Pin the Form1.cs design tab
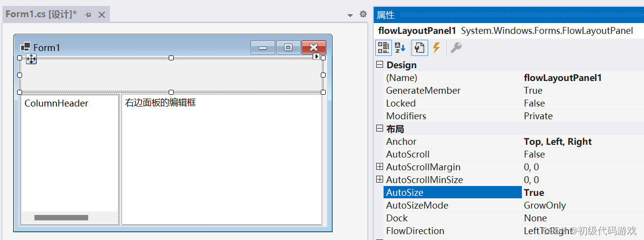The width and height of the screenshot is (644, 240). click(x=88, y=15)
